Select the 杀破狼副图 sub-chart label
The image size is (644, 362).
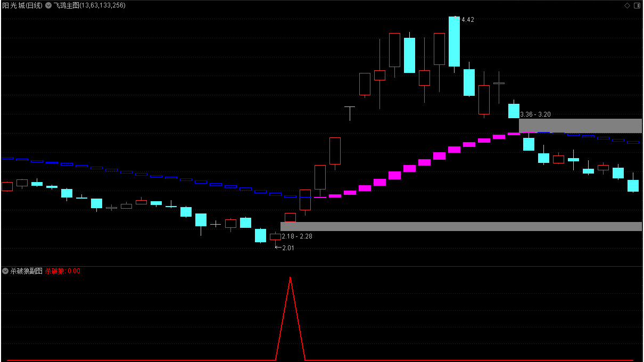coord(26,271)
